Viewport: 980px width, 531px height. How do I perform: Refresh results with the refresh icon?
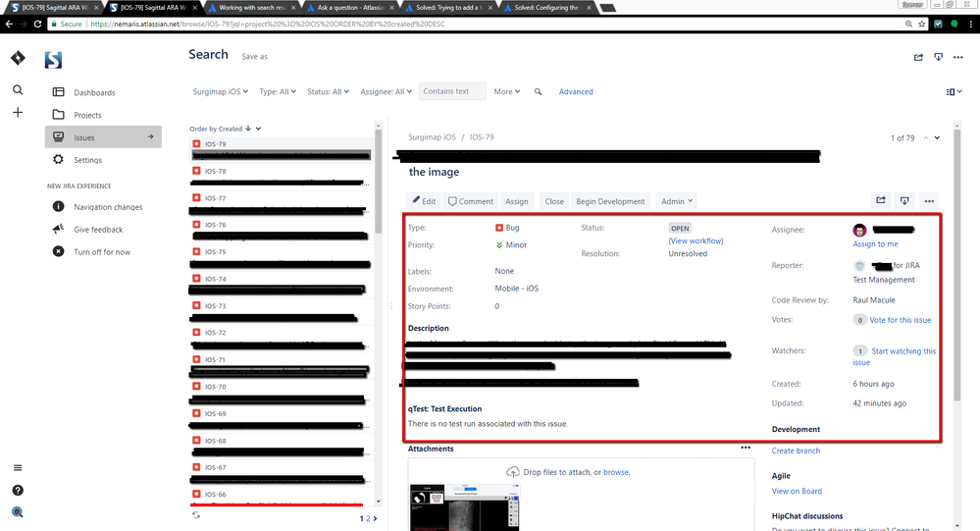[x=196, y=514]
